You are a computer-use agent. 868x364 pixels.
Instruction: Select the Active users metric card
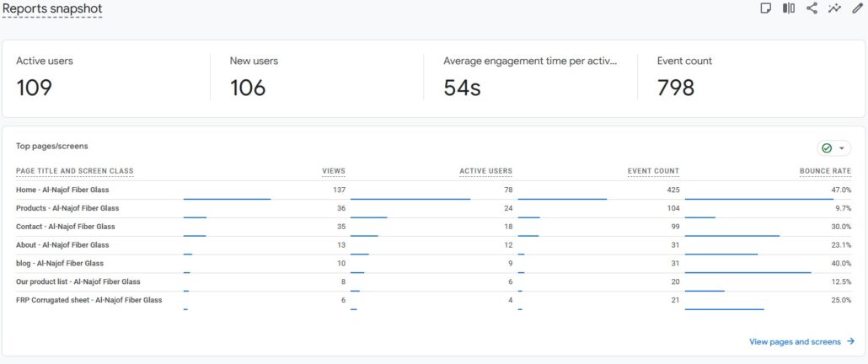coord(105,78)
